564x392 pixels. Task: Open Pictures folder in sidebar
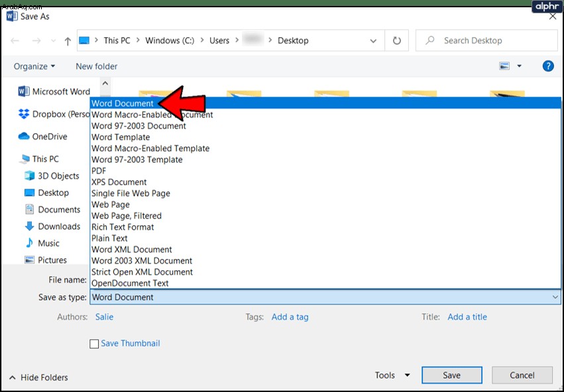pos(45,260)
